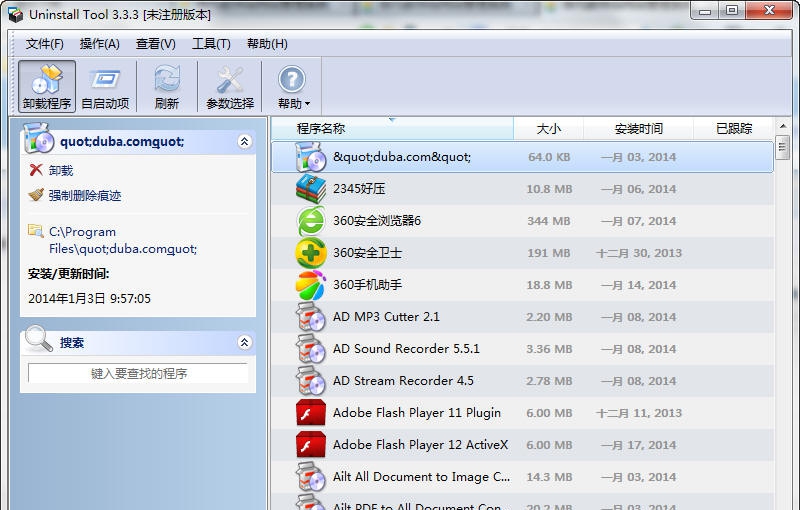Viewport: 800px width, 510px height.
Task: Select the 360安全卫士 icon
Action: click(311, 253)
